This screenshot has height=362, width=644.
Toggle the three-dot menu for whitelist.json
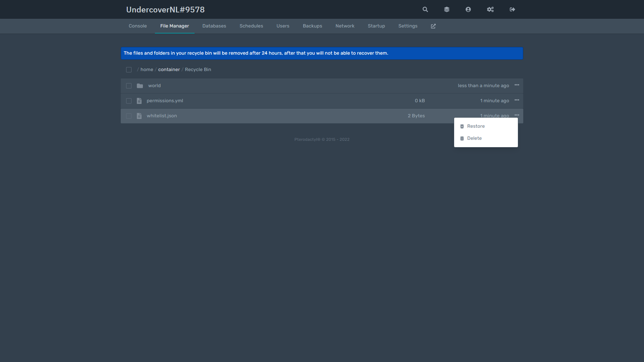517,115
